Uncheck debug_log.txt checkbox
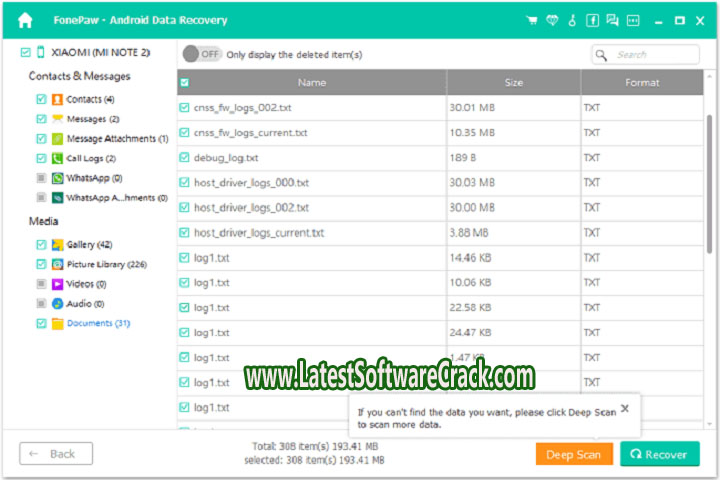 point(184,158)
